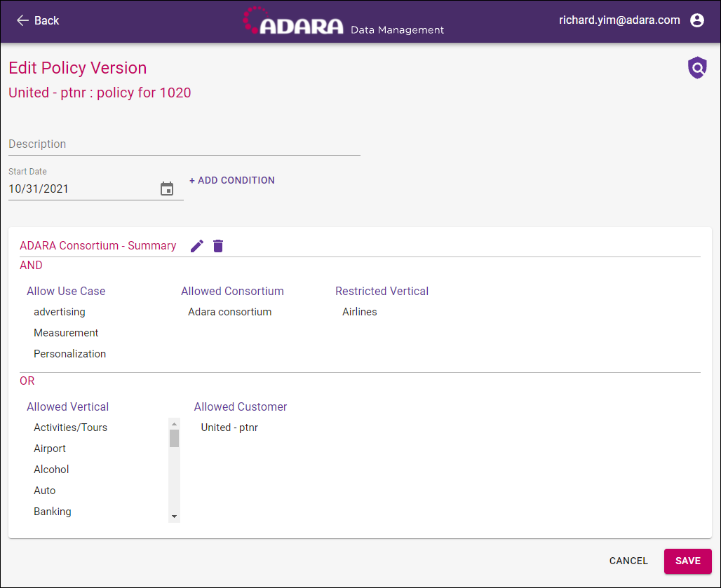This screenshot has height=588, width=721.
Task: Click the 'AND' operator label
Action: [31, 265]
